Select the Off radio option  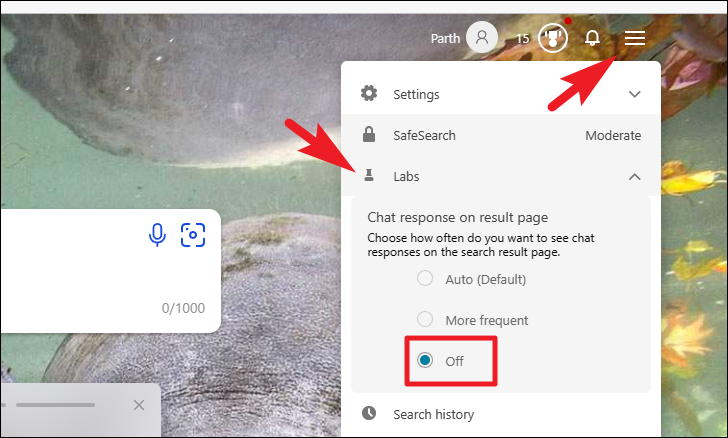click(425, 360)
